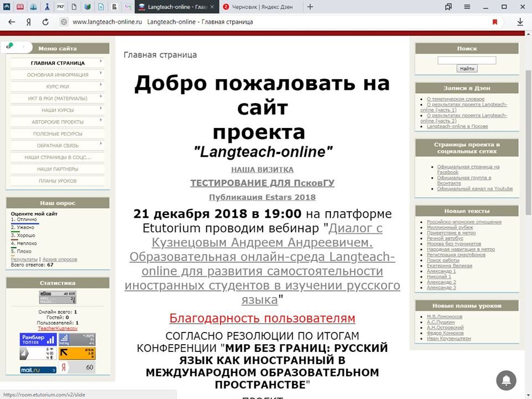Image resolution: width=532 pixels, height=399 pixels.
Task: Open Благодарность пользователям link
Action: (x=262, y=318)
